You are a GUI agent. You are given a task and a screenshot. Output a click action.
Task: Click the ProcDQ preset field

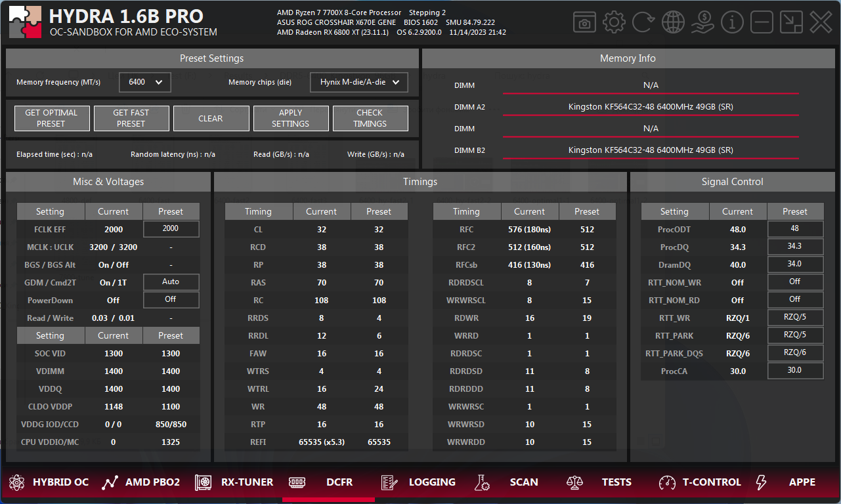click(795, 247)
